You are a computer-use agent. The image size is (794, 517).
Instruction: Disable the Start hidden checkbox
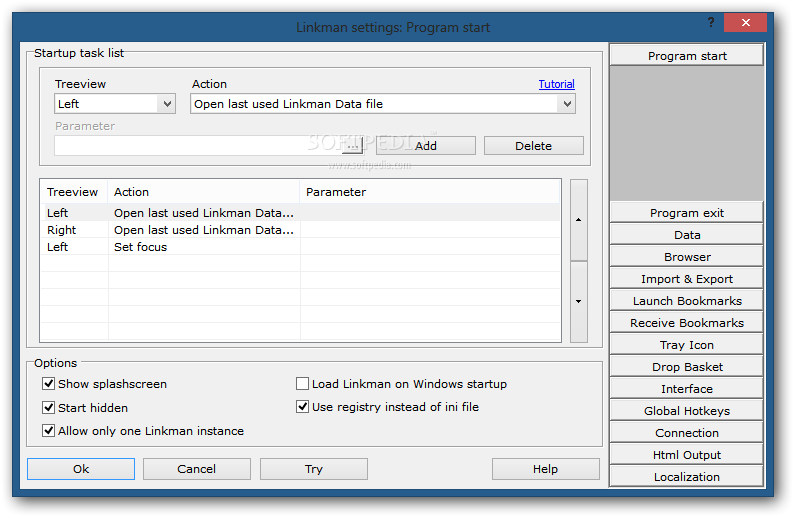(49, 408)
